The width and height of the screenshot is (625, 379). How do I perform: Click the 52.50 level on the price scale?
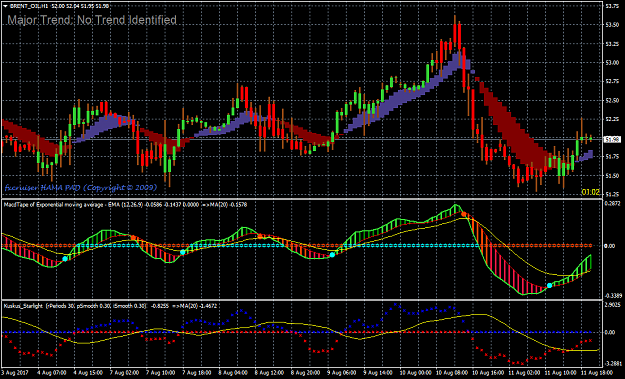point(612,100)
